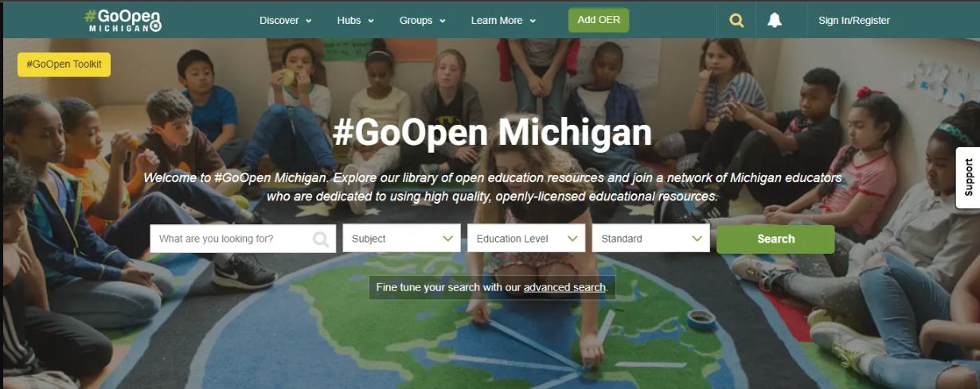980x389 pixels.
Task: Focus the 'What are you looking for?' field
Action: click(x=243, y=239)
